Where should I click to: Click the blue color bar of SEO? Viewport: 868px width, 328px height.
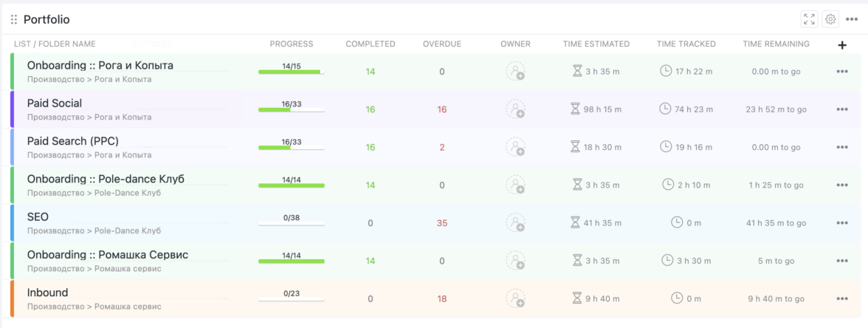pos(12,223)
